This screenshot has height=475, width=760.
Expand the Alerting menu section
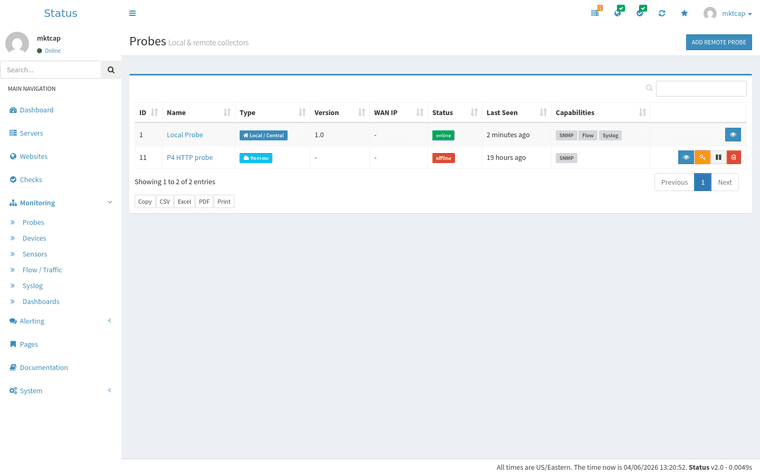click(61, 321)
